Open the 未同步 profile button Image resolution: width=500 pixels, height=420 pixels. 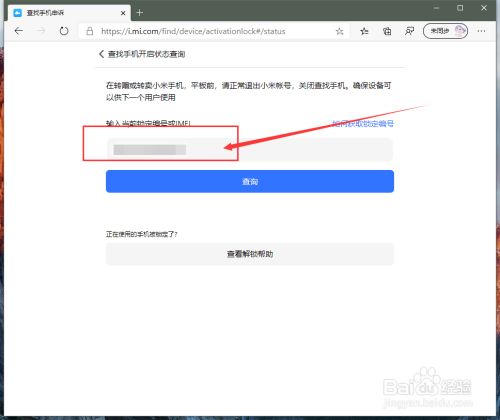point(445,31)
